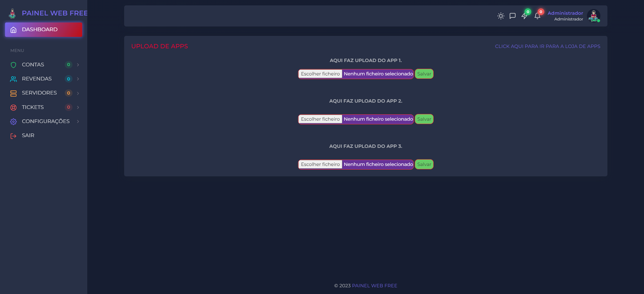The width and height of the screenshot is (644, 294).
Task: Expand the Servidores menu chevron
Action: point(78,93)
